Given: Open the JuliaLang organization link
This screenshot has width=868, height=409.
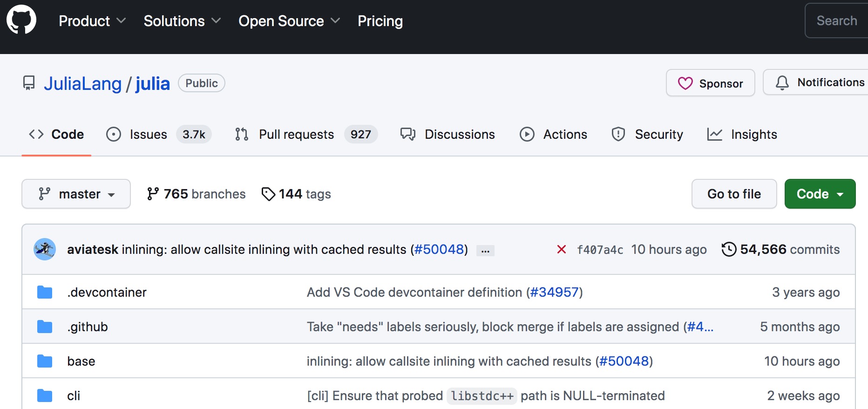Looking at the screenshot, I should pyautogui.click(x=83, y=84).
